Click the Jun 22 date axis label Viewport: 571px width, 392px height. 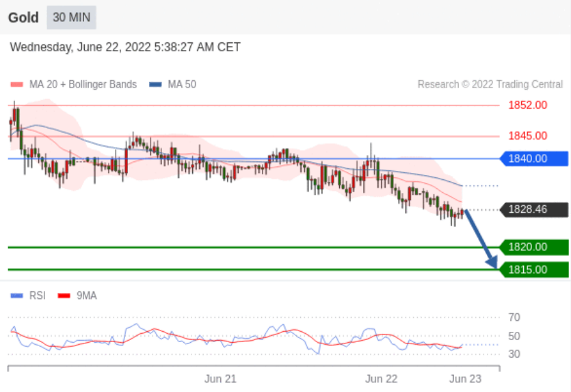coord(382,379)
